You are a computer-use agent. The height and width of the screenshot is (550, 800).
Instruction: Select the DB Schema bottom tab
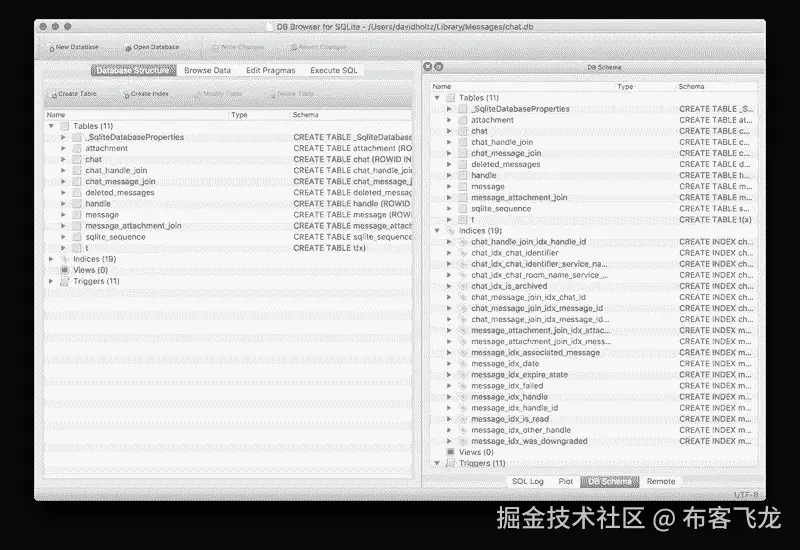pyautogui.click(x=610, y=482)
